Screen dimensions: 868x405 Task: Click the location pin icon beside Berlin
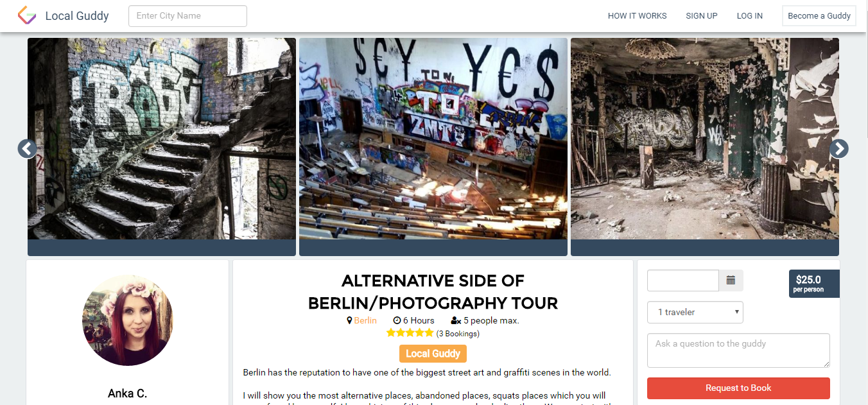coord(349,320)
